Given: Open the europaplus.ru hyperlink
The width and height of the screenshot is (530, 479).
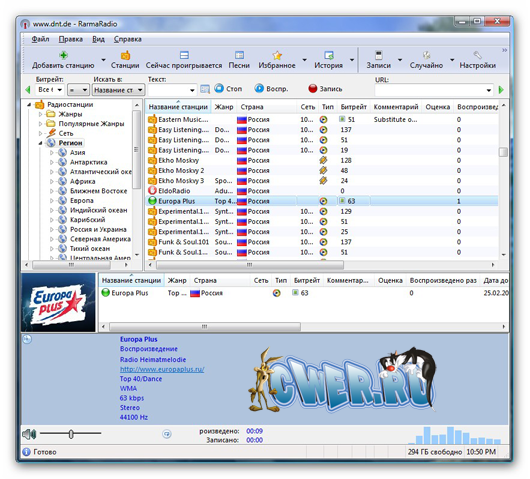Looking at the screenshot, I should click(162, 369).
